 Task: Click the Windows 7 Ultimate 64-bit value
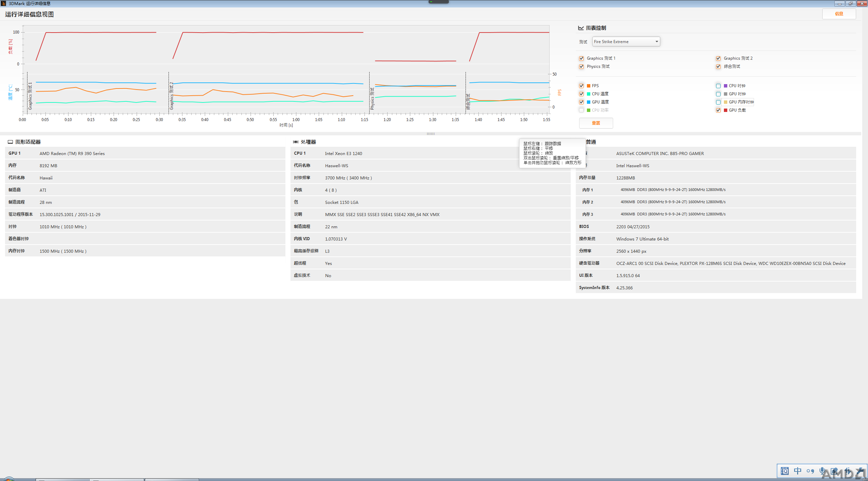point(643,239)
